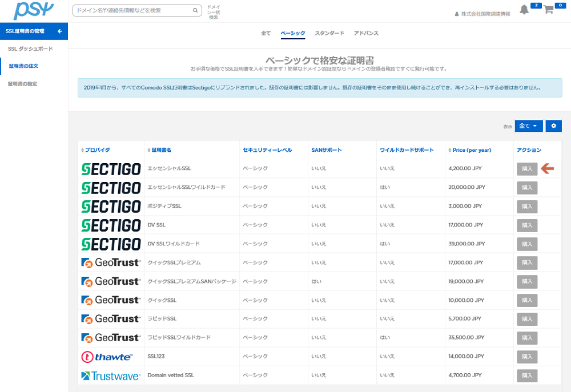Click the Trustwave logo in the Domain vetted SSL row
571x392 pixels.
coord(110,375)
